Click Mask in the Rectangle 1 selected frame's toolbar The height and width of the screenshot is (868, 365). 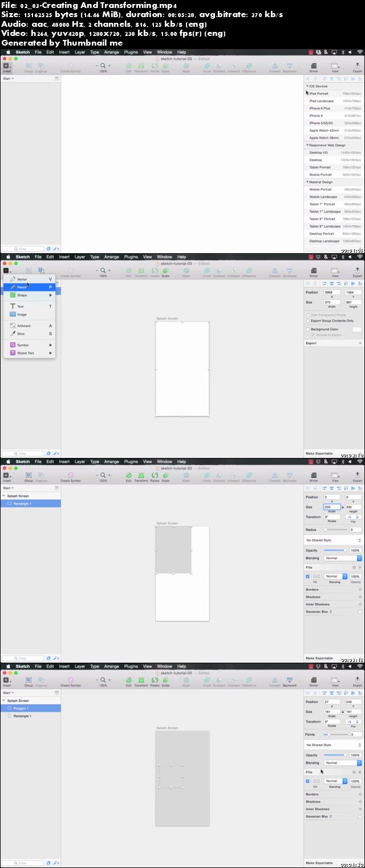pos(186,476)
